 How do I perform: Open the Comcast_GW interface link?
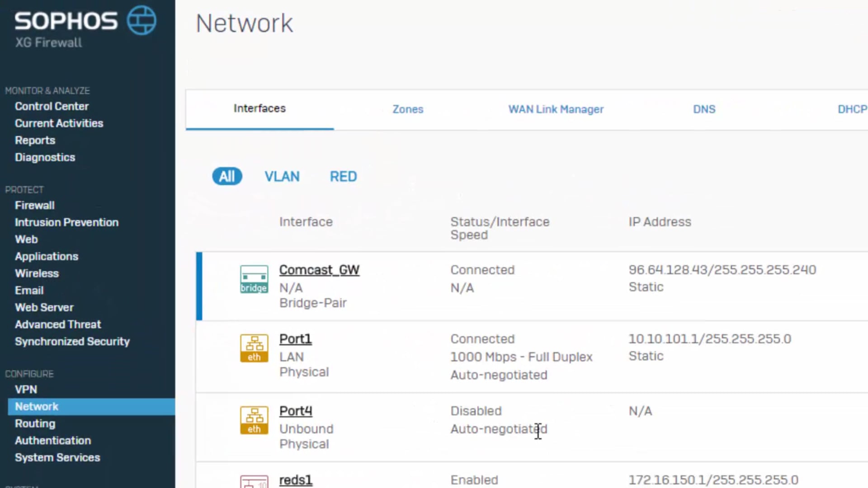[x=319, y=270]
